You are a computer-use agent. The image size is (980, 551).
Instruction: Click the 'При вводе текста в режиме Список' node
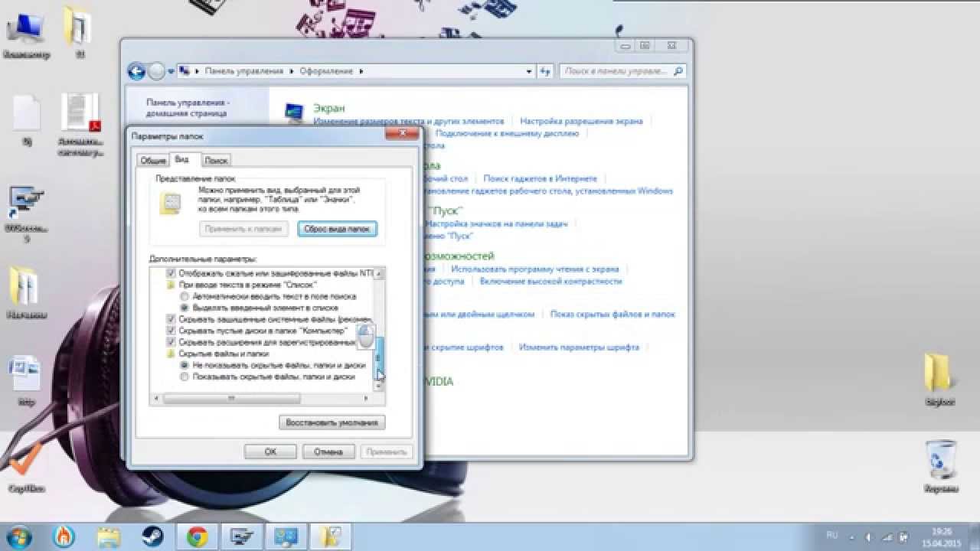tap(247, 285)
